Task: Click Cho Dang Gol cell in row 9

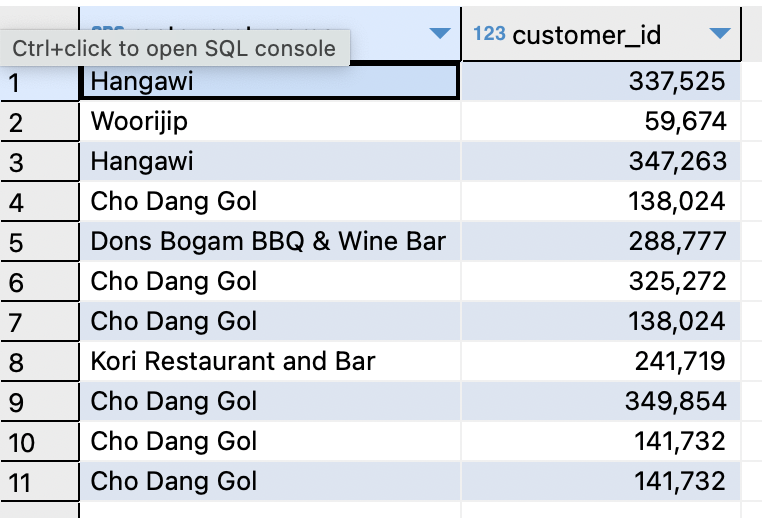Action: pos(270,401)
